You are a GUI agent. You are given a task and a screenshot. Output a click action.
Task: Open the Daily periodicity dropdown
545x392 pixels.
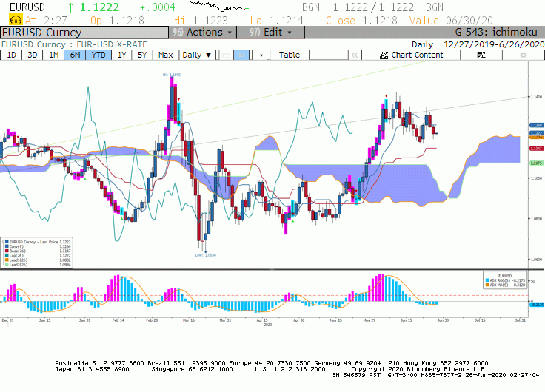coord(197,55)
